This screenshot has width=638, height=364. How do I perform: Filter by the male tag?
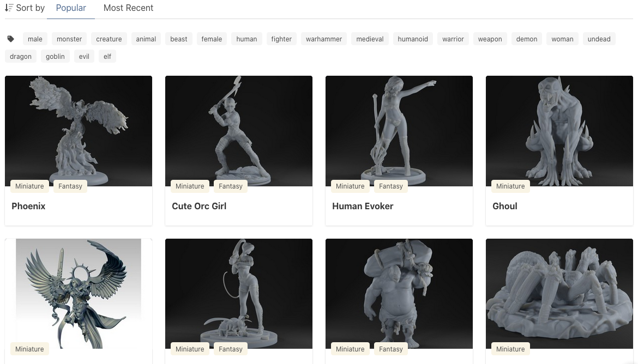(35, 39)
